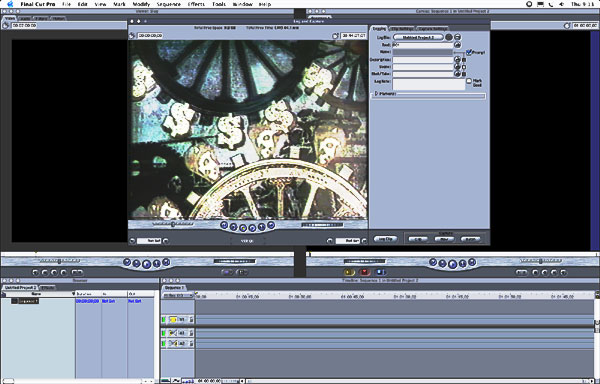Check the Mark Good checkbox
The height and width of the screenshot is (384, 600).
tap(469, 81)
